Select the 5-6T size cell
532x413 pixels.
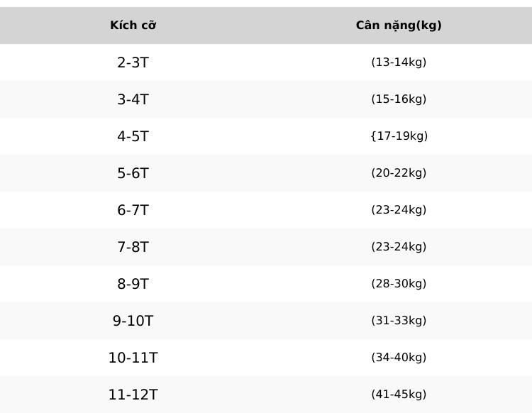pyautogui.click(x=133, y=173)
